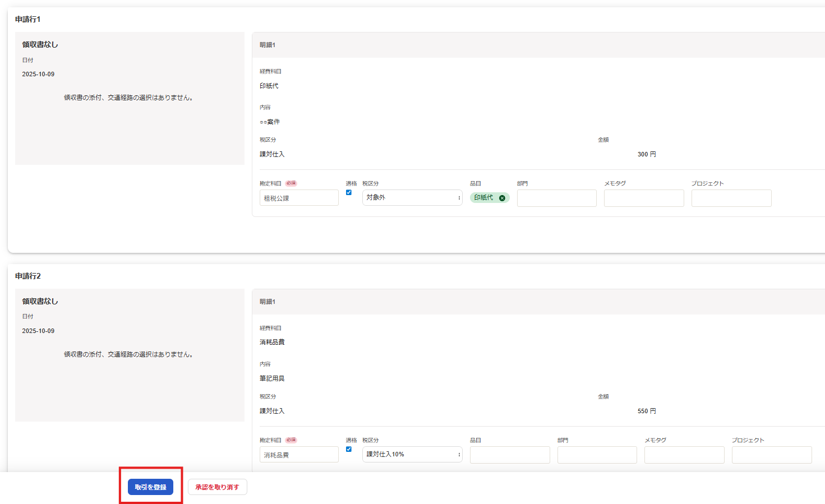Open the 対象外 tax category dropdown
The width and height of the screenshot is (825, 504).
click(x=412, y=197)
